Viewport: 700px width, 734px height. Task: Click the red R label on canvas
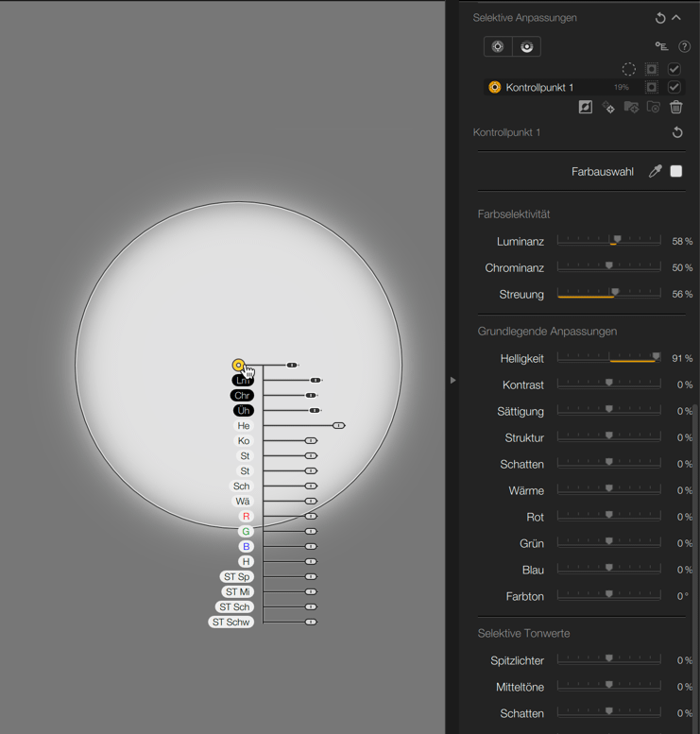click(246, 517)
